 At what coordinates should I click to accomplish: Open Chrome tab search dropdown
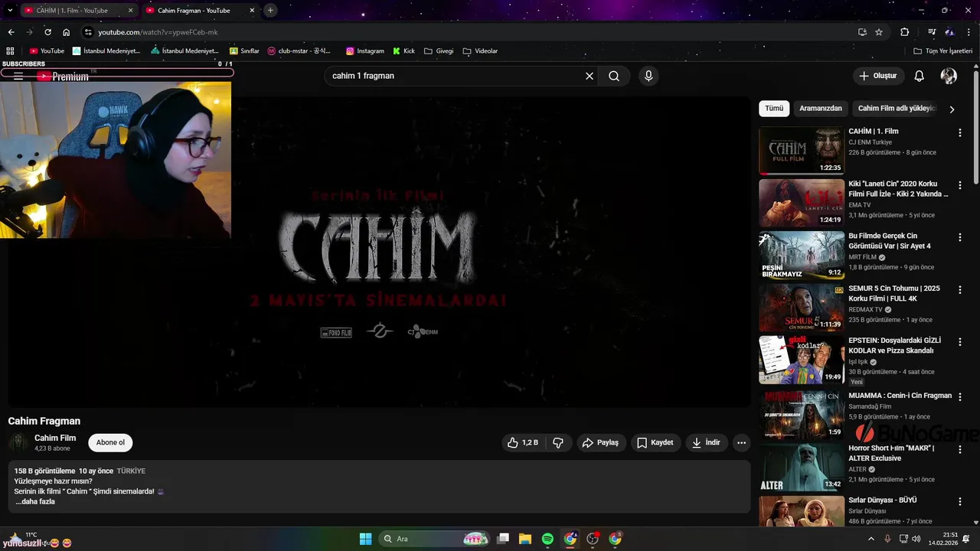[x=10, y=10]
